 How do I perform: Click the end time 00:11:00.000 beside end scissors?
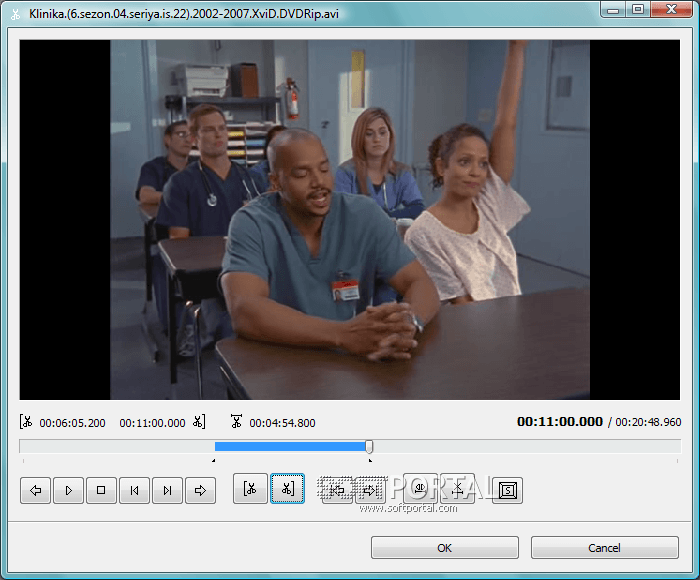[x=152, y=423]
